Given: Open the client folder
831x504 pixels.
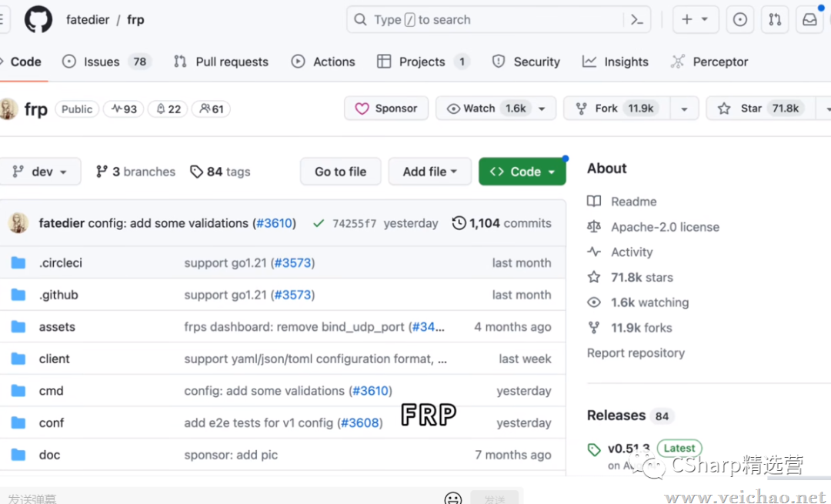Looking at the screenshot, I should pos(54,359).
